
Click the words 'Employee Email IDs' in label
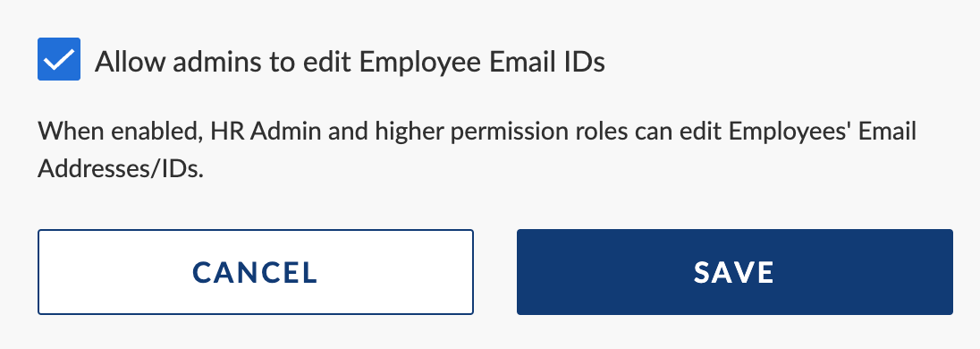point(483,62)
